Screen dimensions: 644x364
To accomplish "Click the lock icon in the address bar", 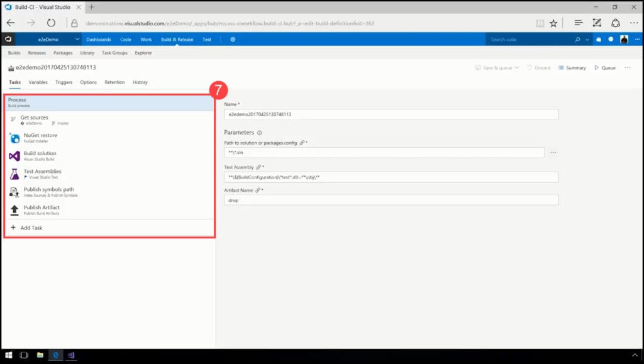I will [74, 23].
